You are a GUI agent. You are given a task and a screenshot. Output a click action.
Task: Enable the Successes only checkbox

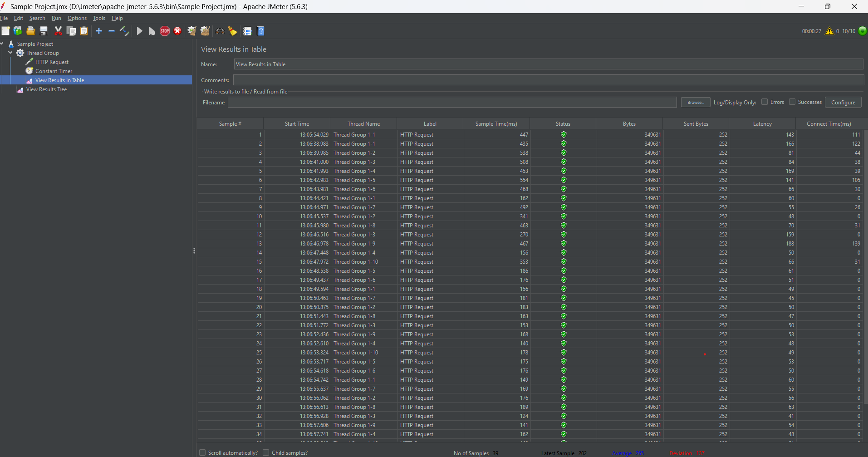[792, 102]
